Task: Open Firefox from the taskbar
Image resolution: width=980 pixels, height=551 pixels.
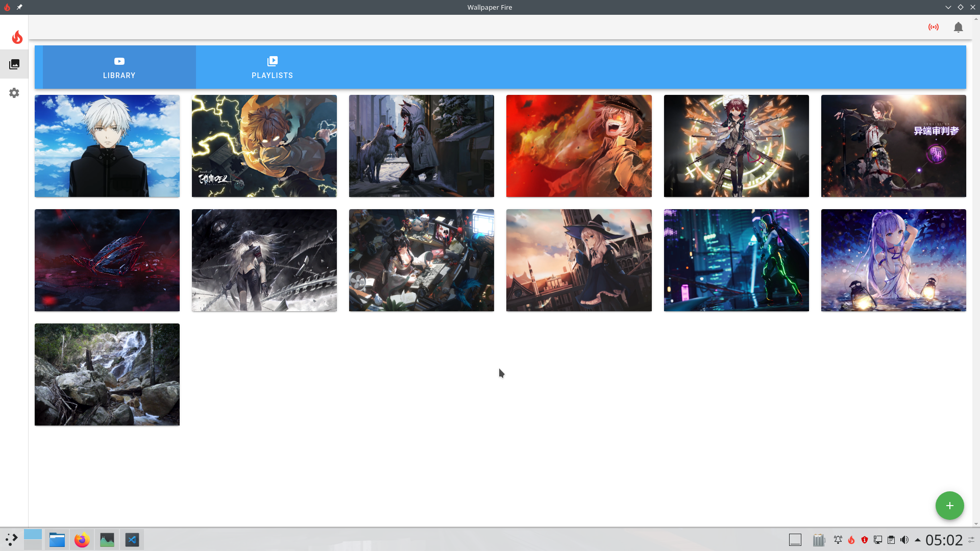Action: pos(82,540)
